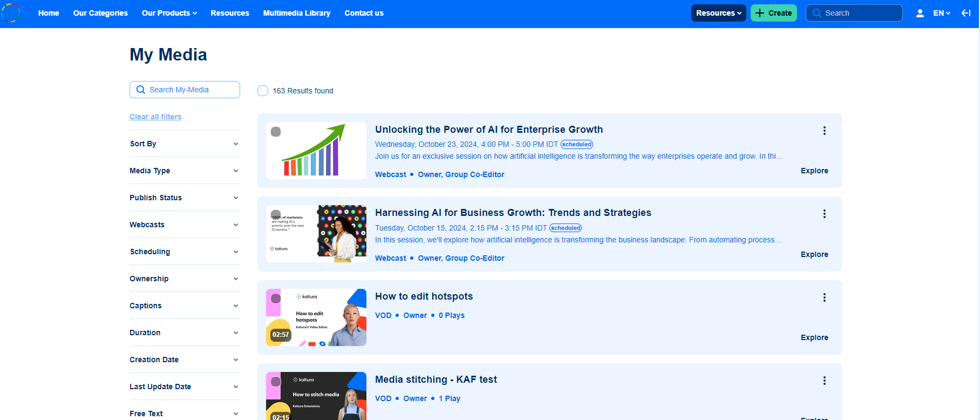The width and height of the screenshot is (980, 420).
Task: Expand the Free Text filter
Action: pos(185,412)
